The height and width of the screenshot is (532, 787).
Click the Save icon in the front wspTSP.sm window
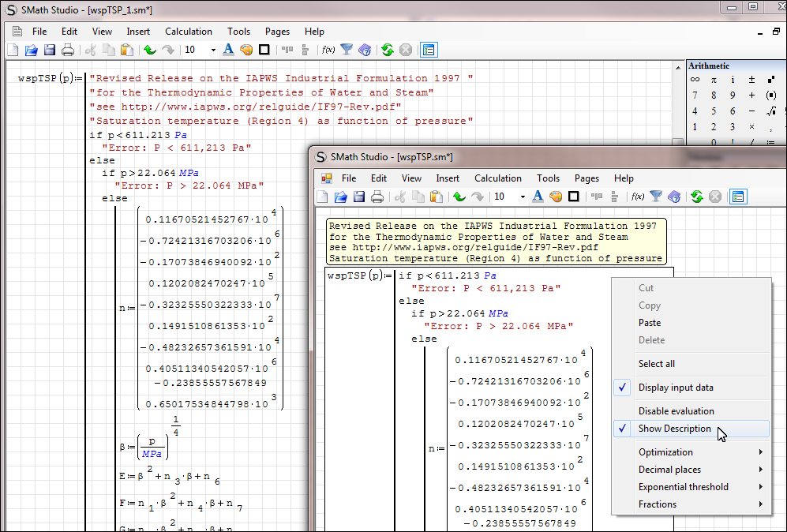point(358,197)
